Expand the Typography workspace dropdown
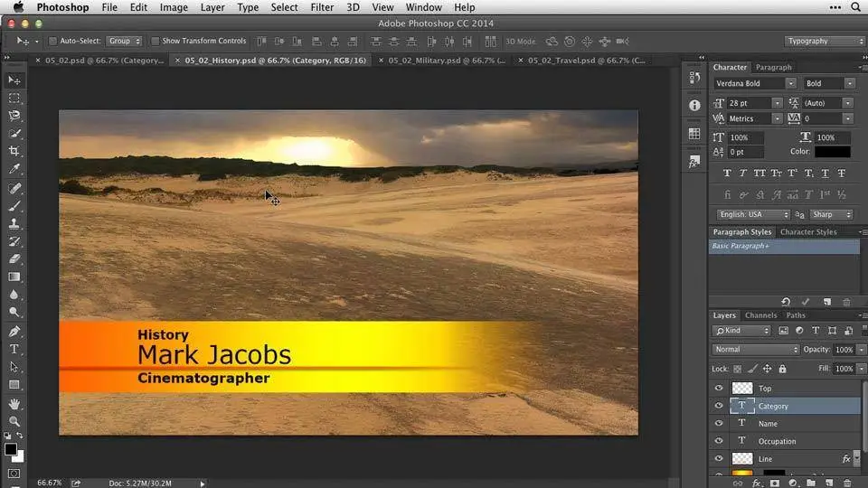Screen dimensions: 868x488 [x=825, y=41]
